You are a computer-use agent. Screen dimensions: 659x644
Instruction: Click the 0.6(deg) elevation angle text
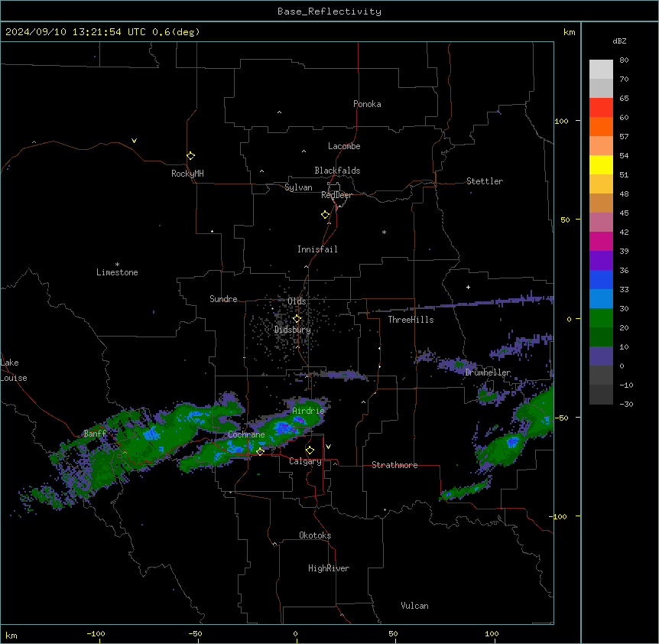[176, 32]
